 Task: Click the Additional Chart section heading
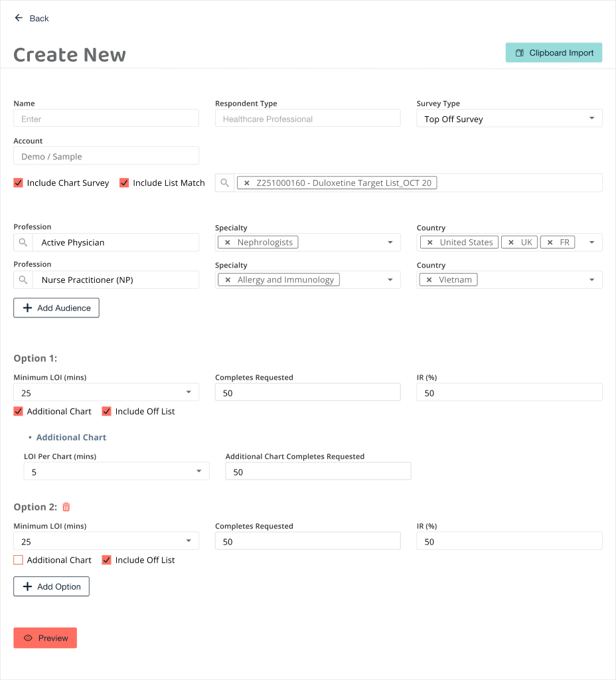pyautogui.click(x=71, y=437)
